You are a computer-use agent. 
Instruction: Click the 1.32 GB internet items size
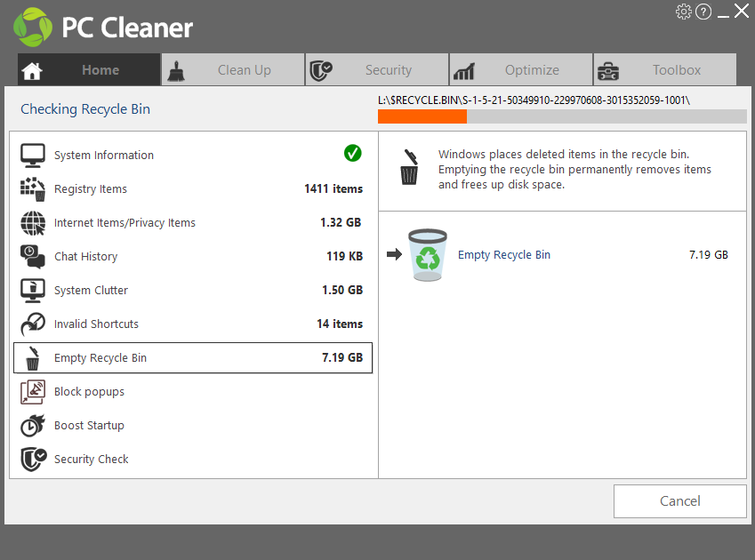[x=341, y=222]
